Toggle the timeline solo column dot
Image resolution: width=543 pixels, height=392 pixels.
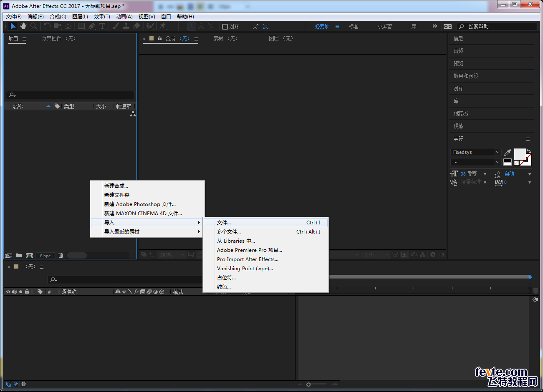click(20, 292)
